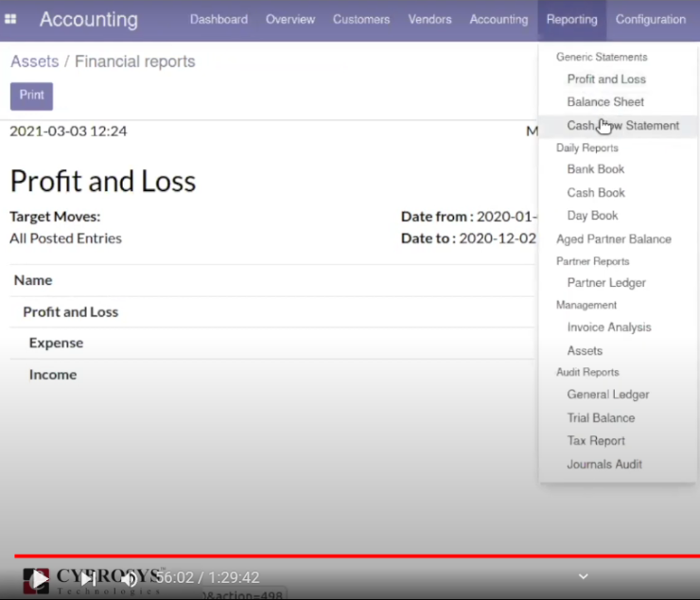The image size is (700, 600).
Task: Click the Accounting app title
Action: tap(89, 20)
